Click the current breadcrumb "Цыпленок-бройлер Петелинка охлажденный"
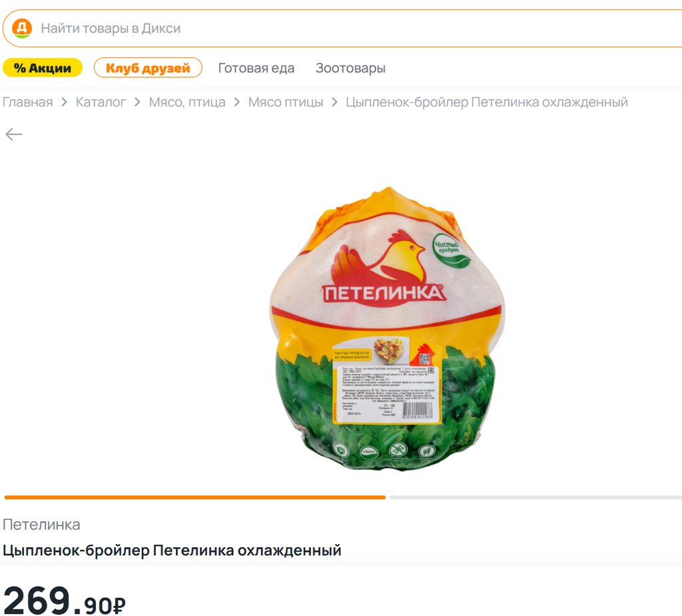 pos(487,103)
